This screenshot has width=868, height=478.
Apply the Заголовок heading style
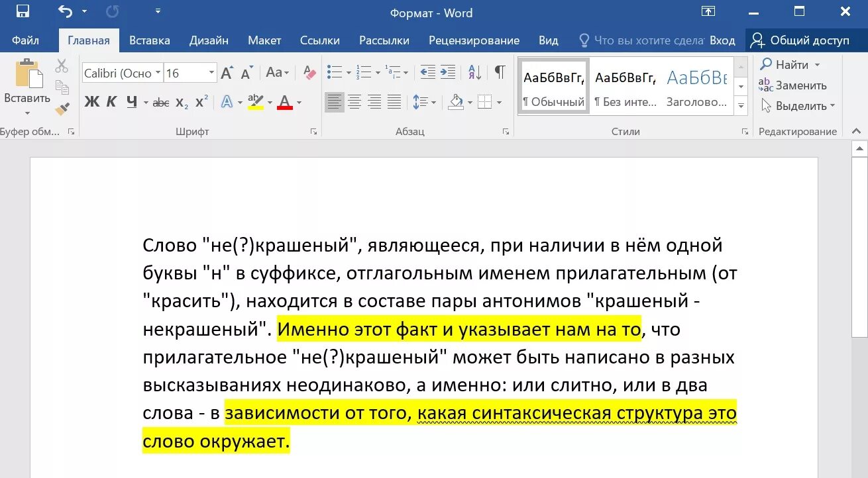(696, 86)
